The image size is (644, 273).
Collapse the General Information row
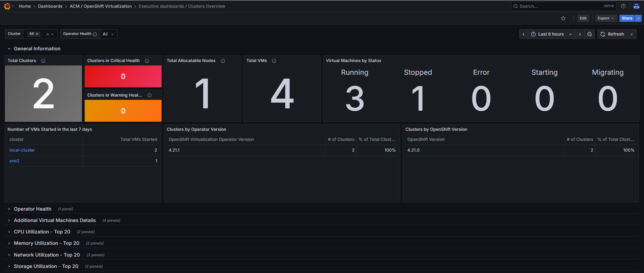click(9, 49)
